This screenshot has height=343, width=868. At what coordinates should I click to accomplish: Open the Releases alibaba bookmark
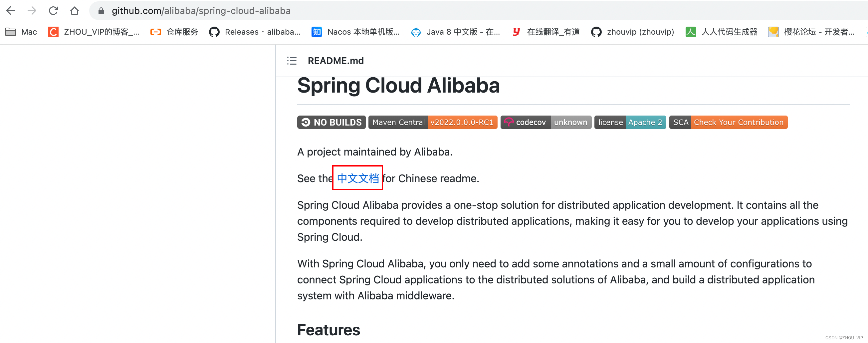pos(255,32)
